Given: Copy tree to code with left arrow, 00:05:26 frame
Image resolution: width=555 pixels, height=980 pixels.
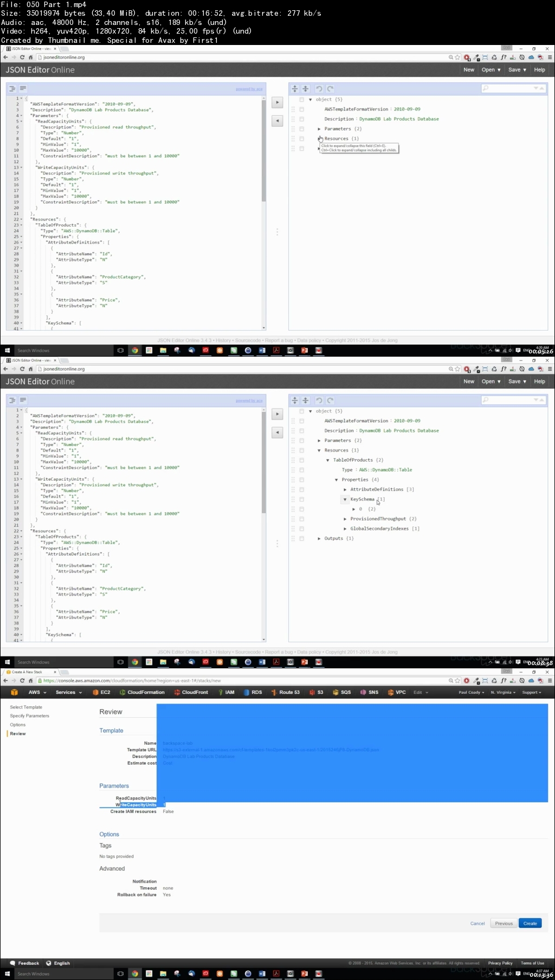Looking at the screenshot, I should click(x=277, y=121).
